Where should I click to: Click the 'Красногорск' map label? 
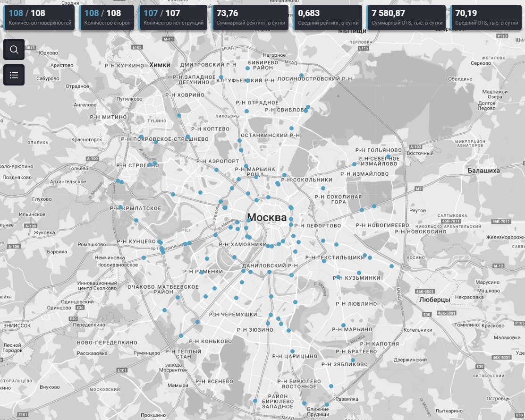[x=86, y=140]
